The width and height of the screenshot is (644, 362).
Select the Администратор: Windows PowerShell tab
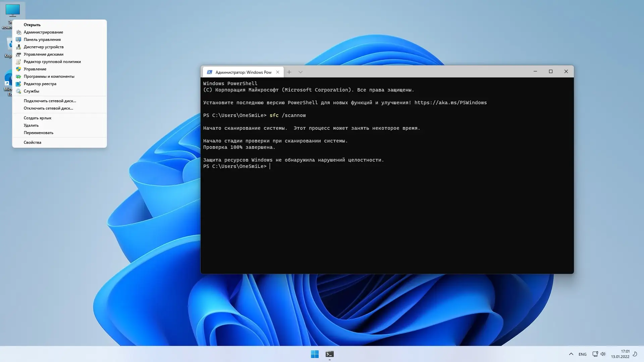click(243, 72)
